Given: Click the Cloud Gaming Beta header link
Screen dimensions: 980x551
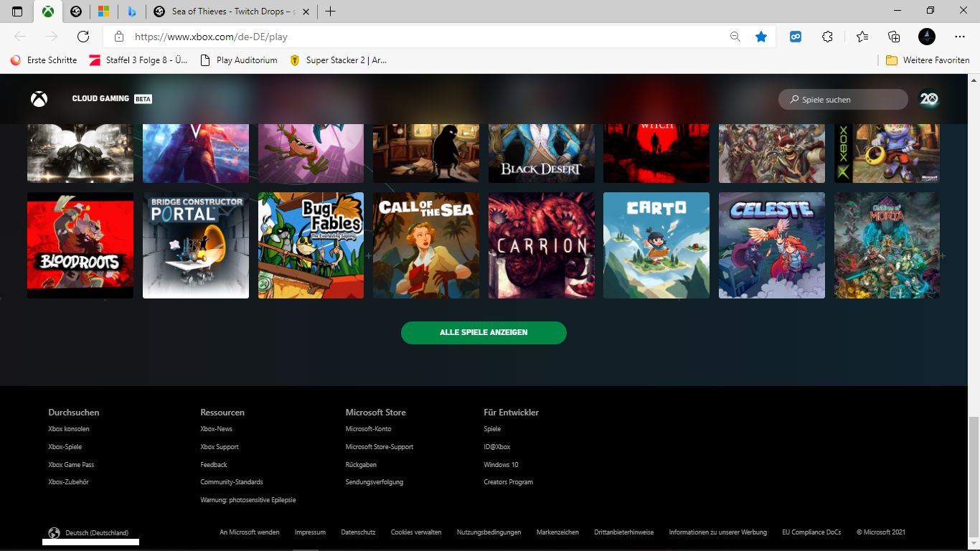Looking at the screenshot, I should [112, 99].
